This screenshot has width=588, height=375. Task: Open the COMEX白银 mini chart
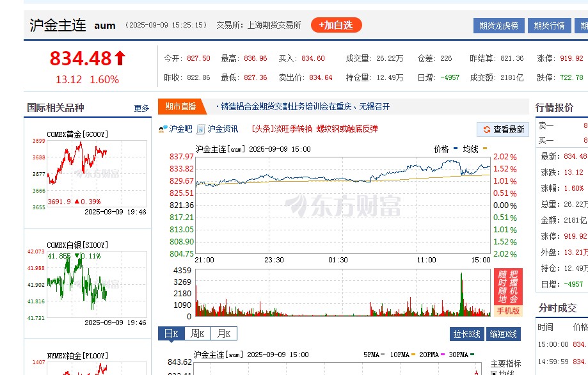tap(97, 284)
